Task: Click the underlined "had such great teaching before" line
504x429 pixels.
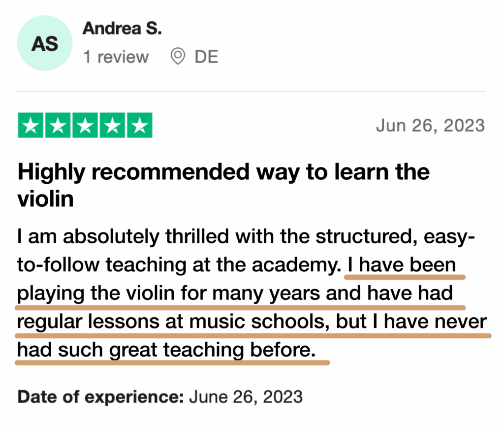Action: click(165, 350)
